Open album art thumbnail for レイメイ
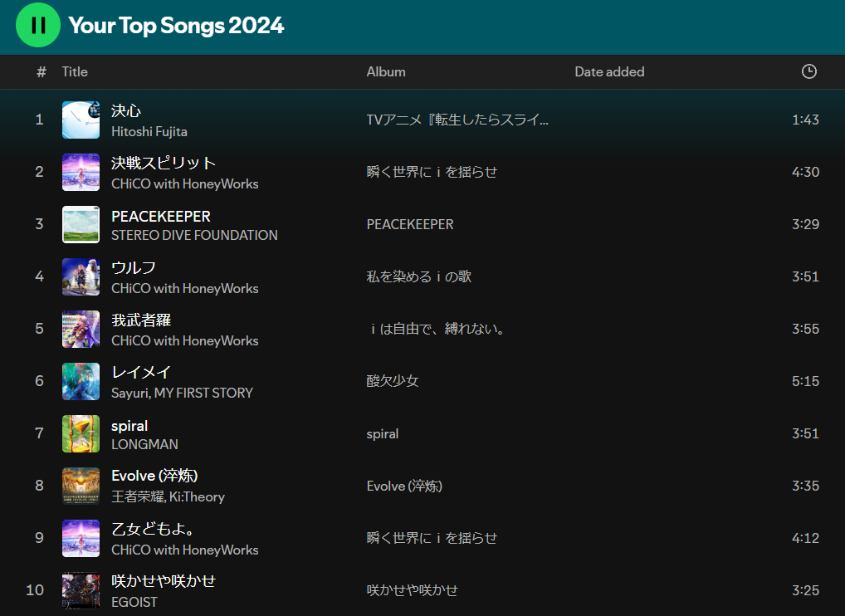This screenshot has height=616, width=845. click(x=81, y=381)
